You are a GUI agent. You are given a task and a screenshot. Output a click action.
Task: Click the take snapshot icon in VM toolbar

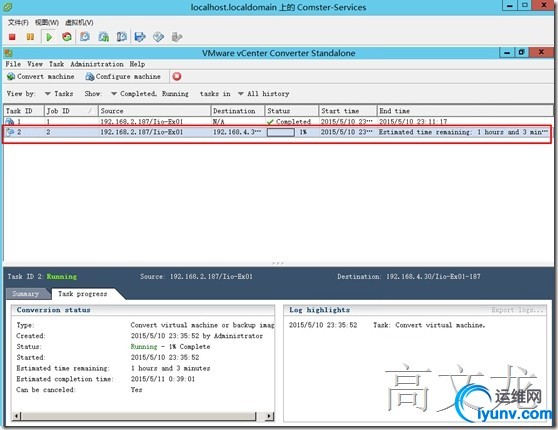tap(85, 37)
